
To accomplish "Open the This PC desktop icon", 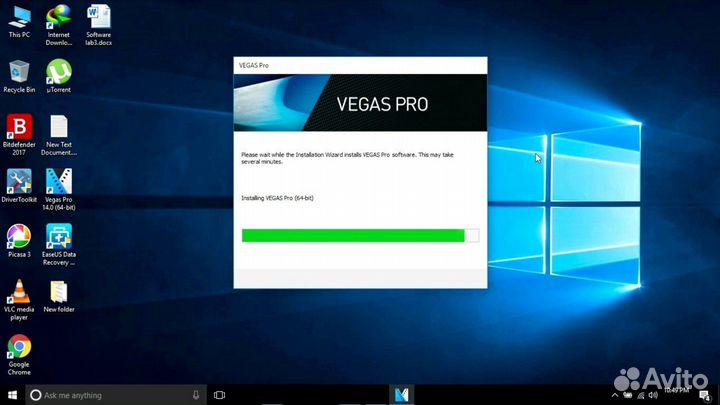I will [19, 22].
